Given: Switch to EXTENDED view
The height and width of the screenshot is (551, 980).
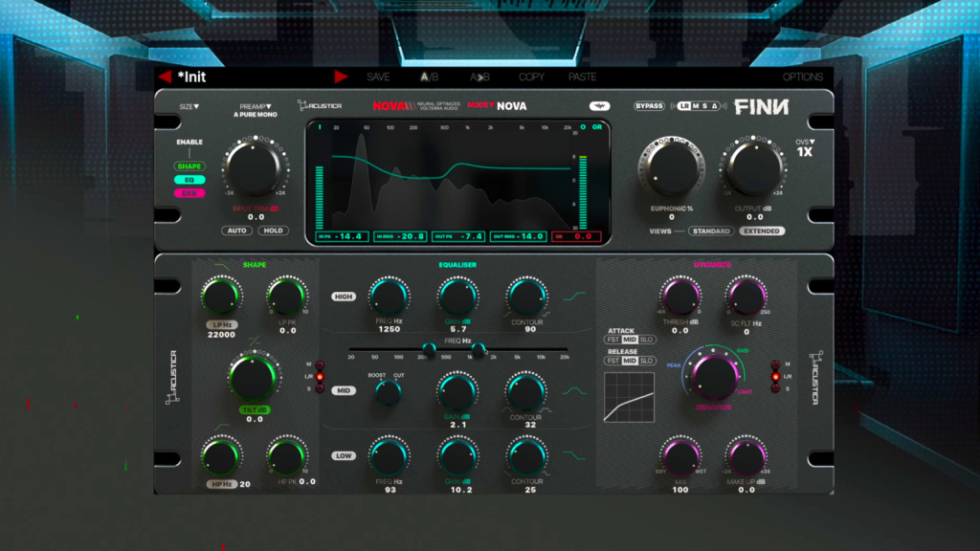Looking at the screenshot, I should click(x=761, y=231).
